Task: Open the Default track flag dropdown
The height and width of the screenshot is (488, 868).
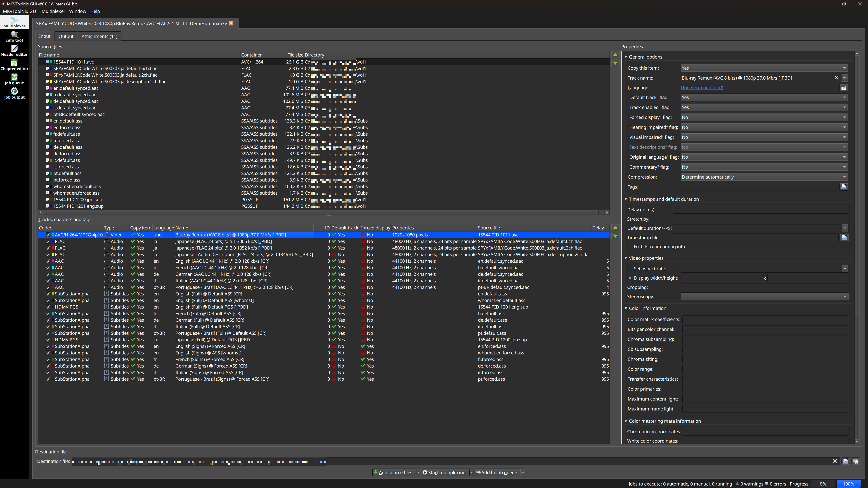Action: (x=764, y=97)
